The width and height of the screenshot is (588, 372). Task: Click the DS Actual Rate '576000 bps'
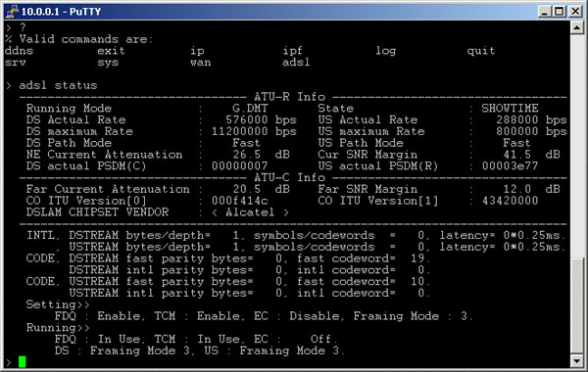tap(261, 119)
